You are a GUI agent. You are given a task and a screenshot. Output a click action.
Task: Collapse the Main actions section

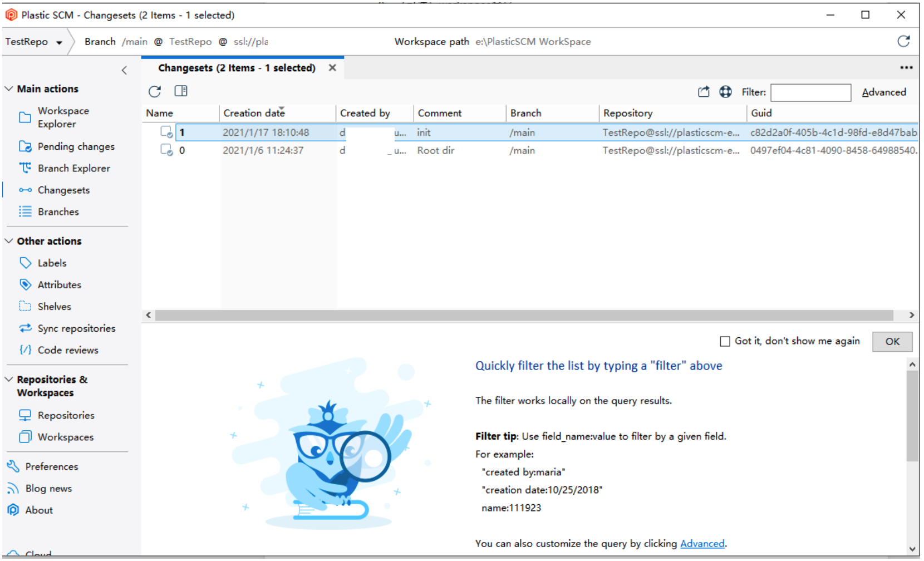pos(9,88)
